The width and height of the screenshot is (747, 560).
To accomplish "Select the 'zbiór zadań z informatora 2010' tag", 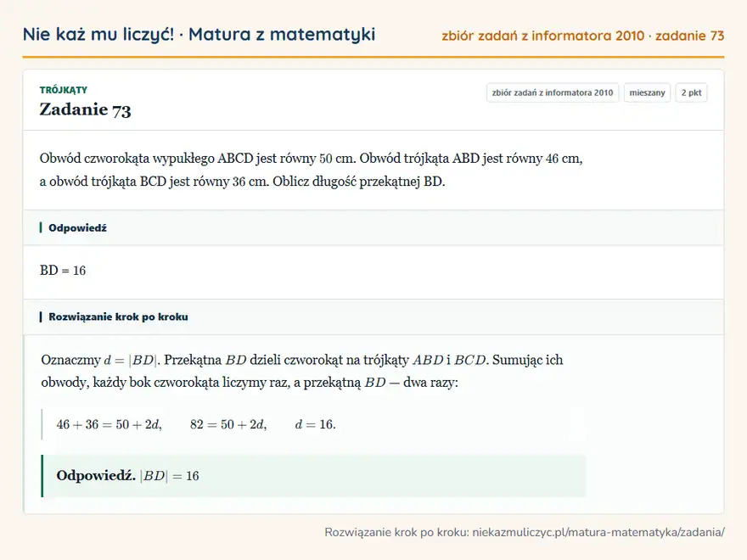I will click(x=552, y=92).
